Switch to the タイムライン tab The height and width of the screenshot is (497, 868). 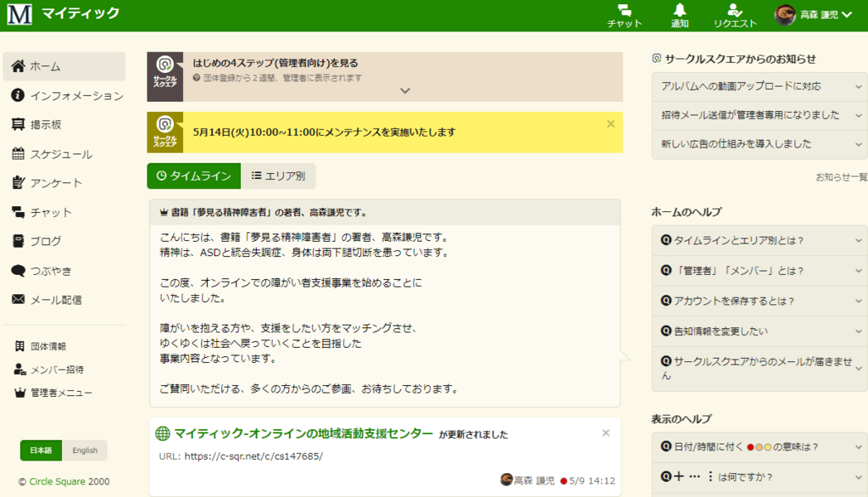pos(194,176)
